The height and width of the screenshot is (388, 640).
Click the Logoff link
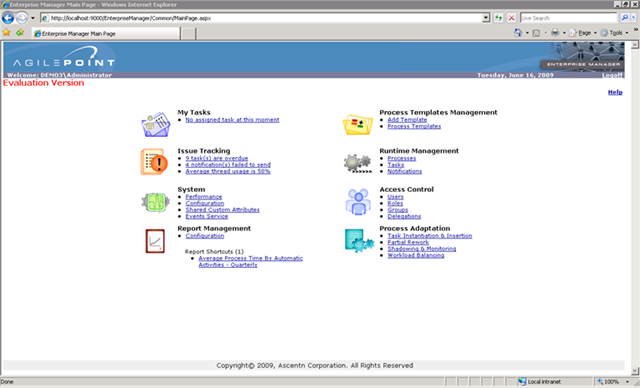click(612, 75)
